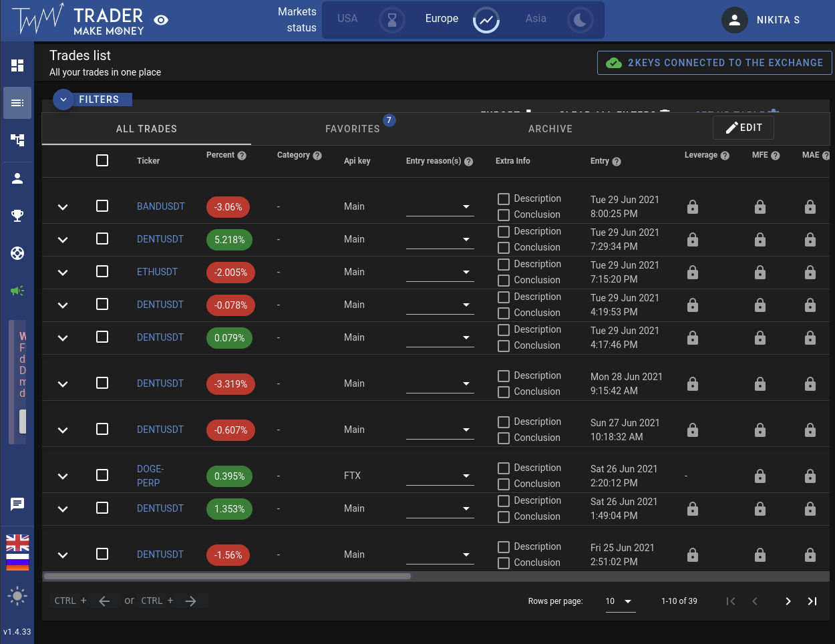The image size is (835, 644).
Task: Click the EDIT button
Action: pos(743,127)
